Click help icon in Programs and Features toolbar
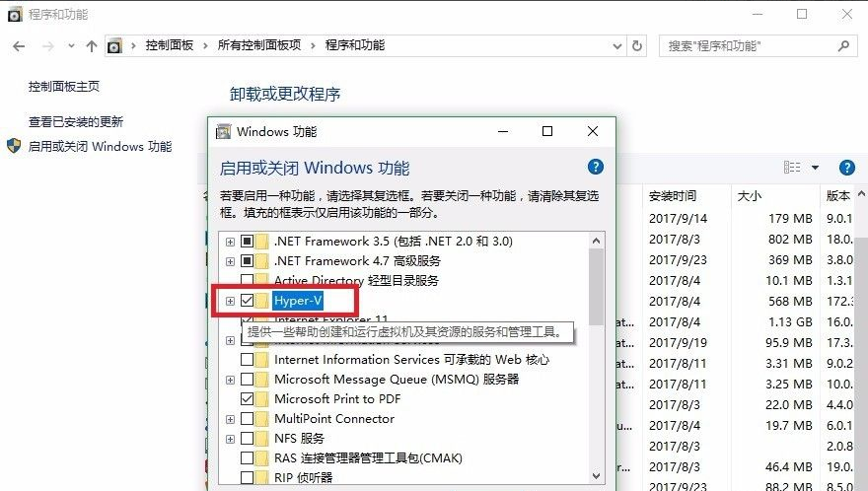This screenshot has height=491, width=868. coord(845,168)
